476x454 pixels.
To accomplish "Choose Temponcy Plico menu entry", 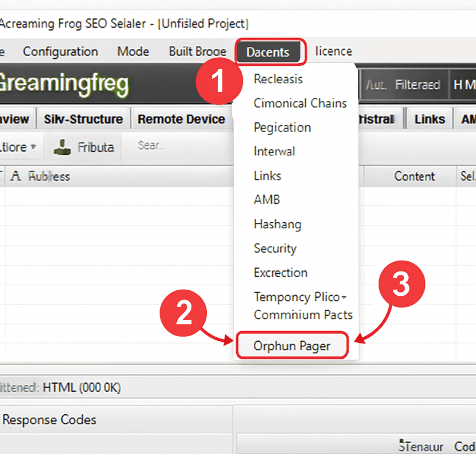I will pos(300,297).
